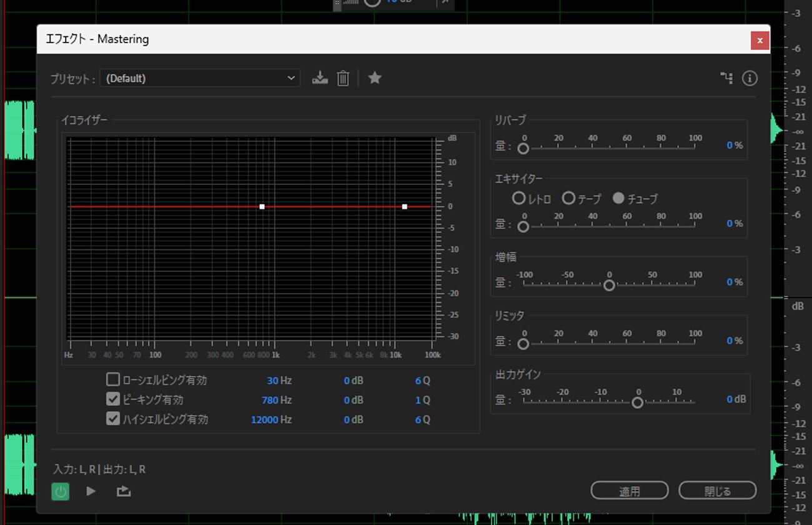812x525 pixels.
Task: Toggle the loop preview icon
Action: (124, 491)
